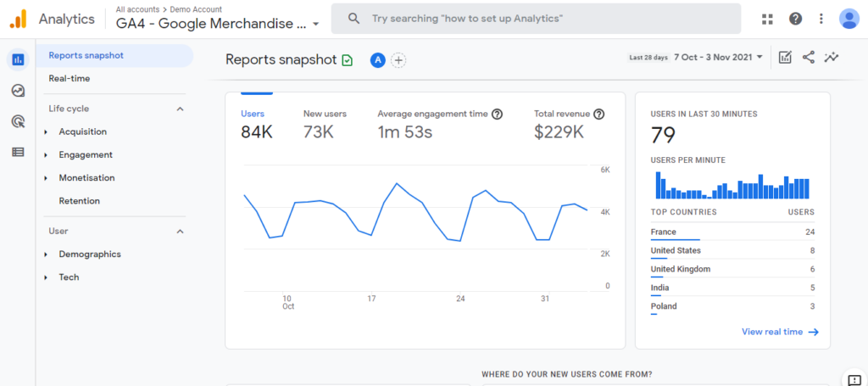Select the Users metric tab
Screen dimensions: 868x386
[256, 124]
